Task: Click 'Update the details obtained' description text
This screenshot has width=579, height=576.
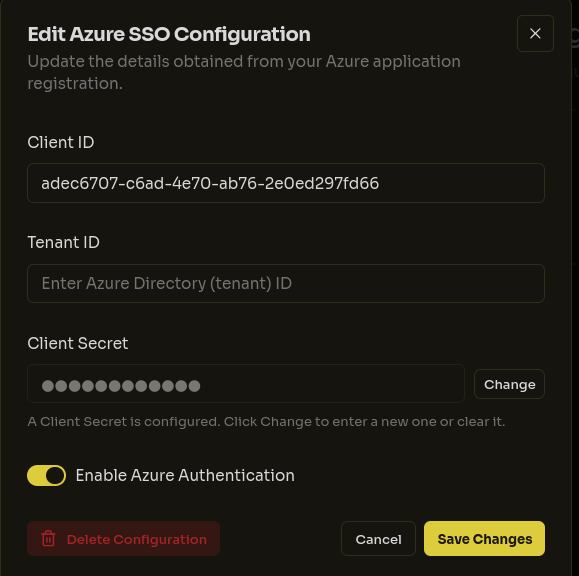Action: tap(244, 72)
